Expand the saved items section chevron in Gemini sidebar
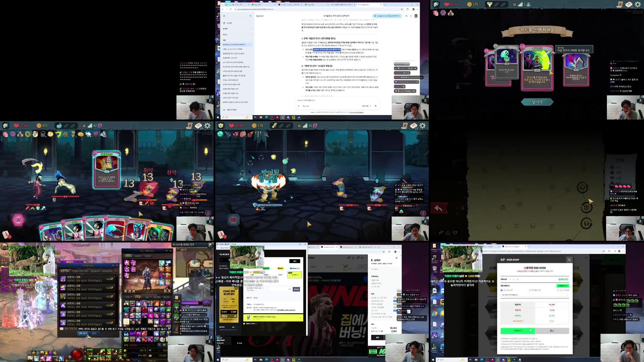Viewport: 644px width, 362px height. coord(251,29)
